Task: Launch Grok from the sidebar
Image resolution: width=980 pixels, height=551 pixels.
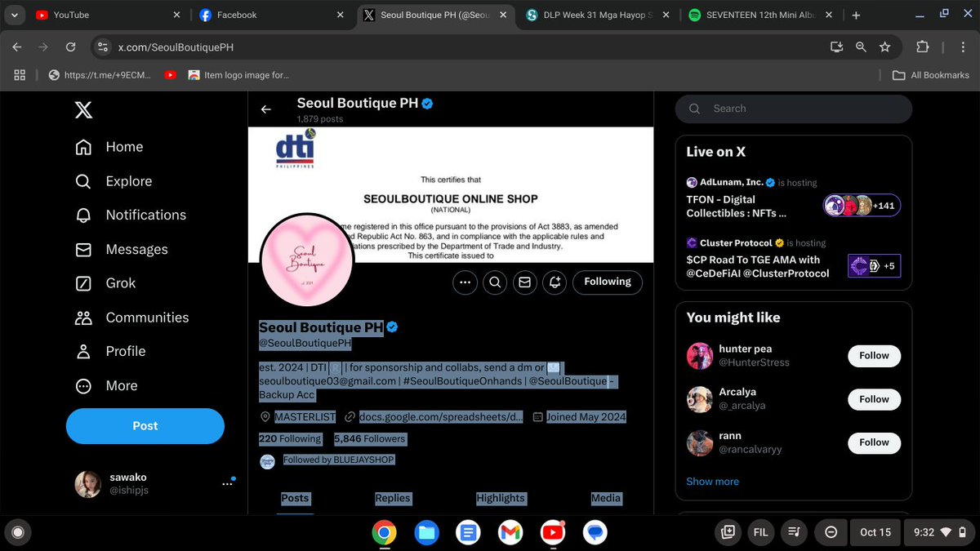Action: (x=105, y=283)
